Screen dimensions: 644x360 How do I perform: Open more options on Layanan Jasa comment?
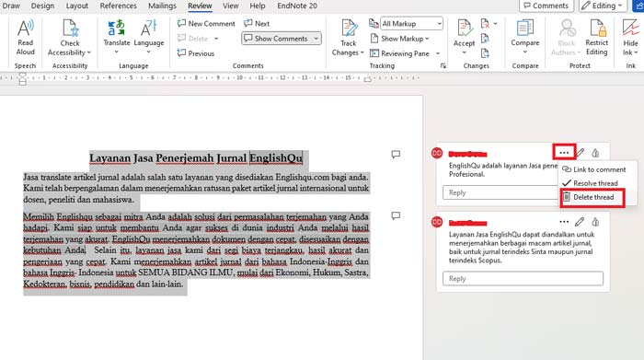point(564,222)
